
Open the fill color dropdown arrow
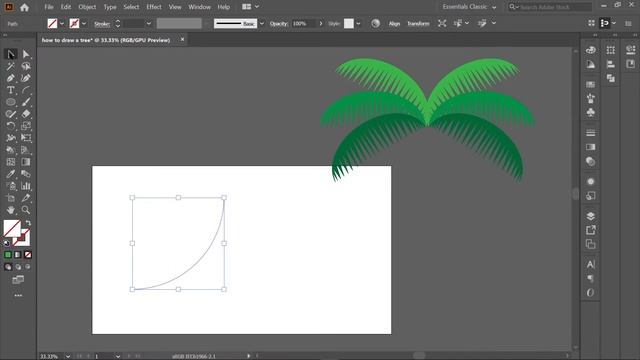[x=62, y=24]
